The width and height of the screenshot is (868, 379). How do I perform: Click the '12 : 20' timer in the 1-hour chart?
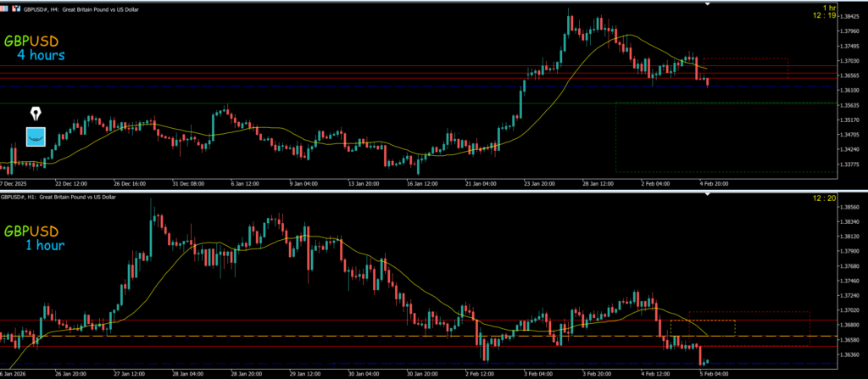pyautogui.click(x=848, y=198)
